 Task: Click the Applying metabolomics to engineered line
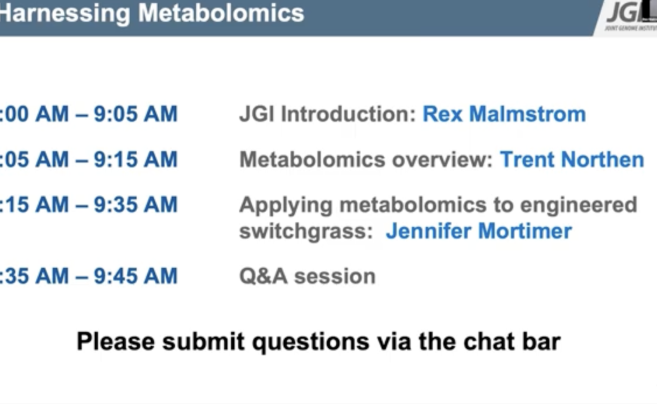pos(438,205)
